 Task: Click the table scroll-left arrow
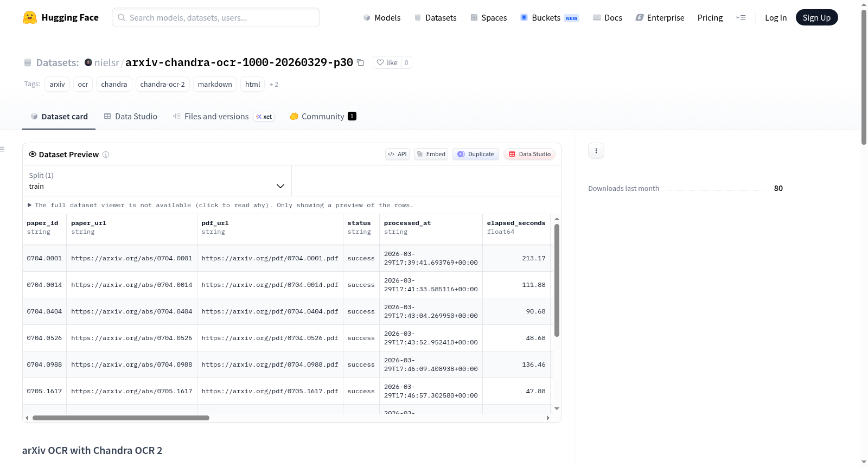[27, 418]
